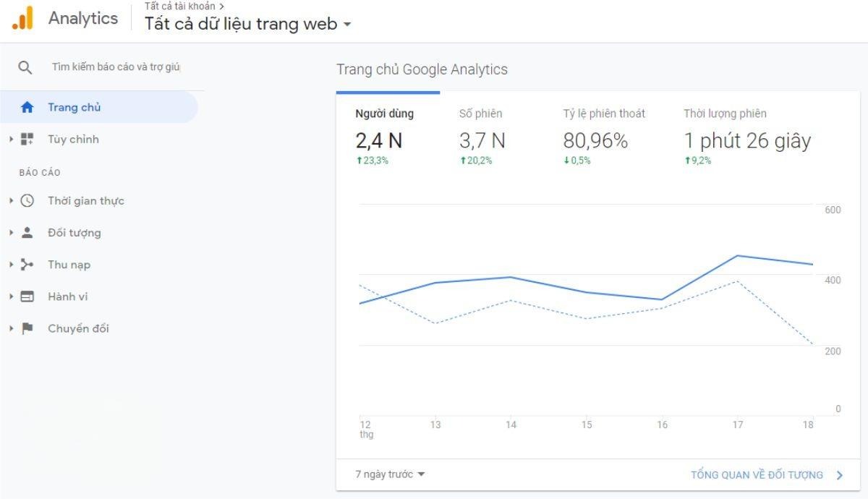This screenshot has height=499, width=868.
Task: Click the Thu nạp acquisition branch icon
Action: [x=27, y=264]
